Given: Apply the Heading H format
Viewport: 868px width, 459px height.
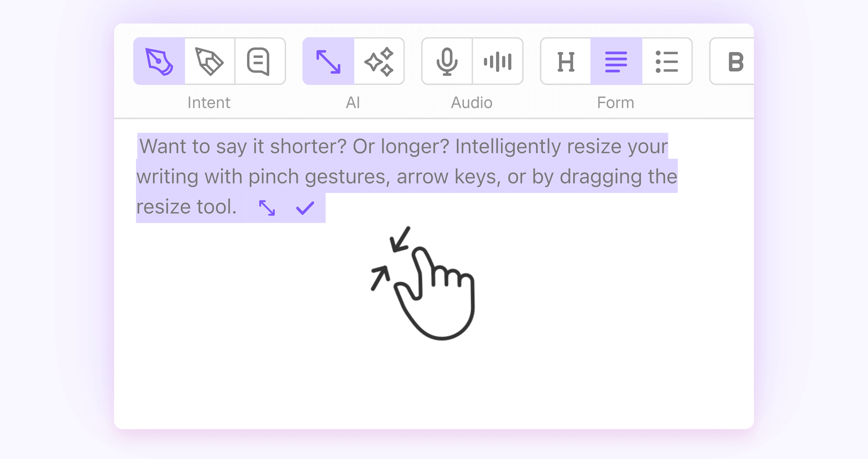Looking at the screenshot, I should [566, 61].
